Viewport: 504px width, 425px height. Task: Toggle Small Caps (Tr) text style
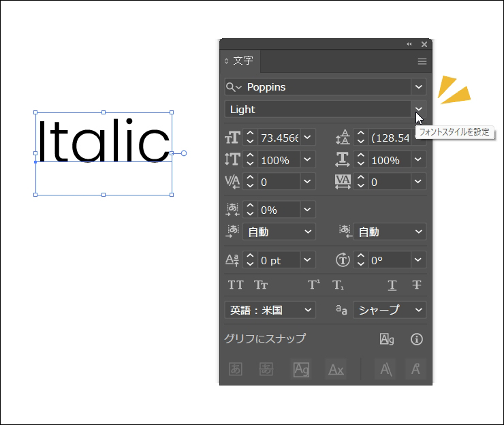pyautogui.click(x=261, y=285)
